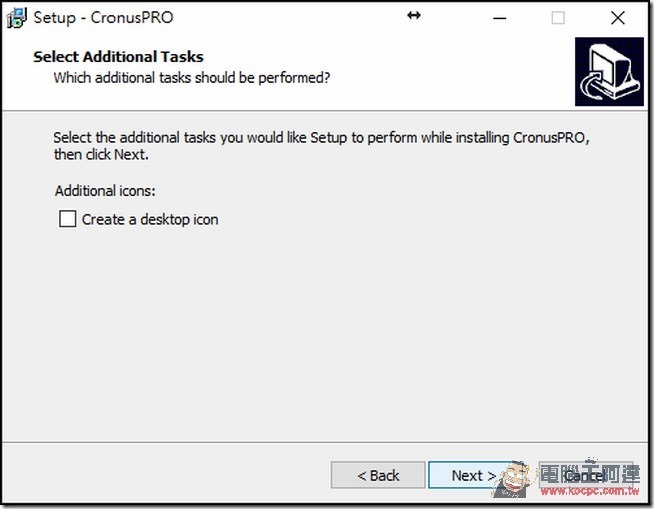The width and height of the screenshot is (654, 509).
Task: Click the computer installer graphic in header
Action: pos(609,72)
